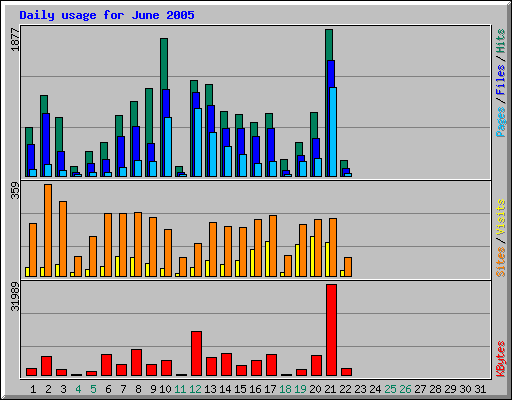The image size is (512, 400).
Task: Click day 8 on the x-axis
Action: 138,389
